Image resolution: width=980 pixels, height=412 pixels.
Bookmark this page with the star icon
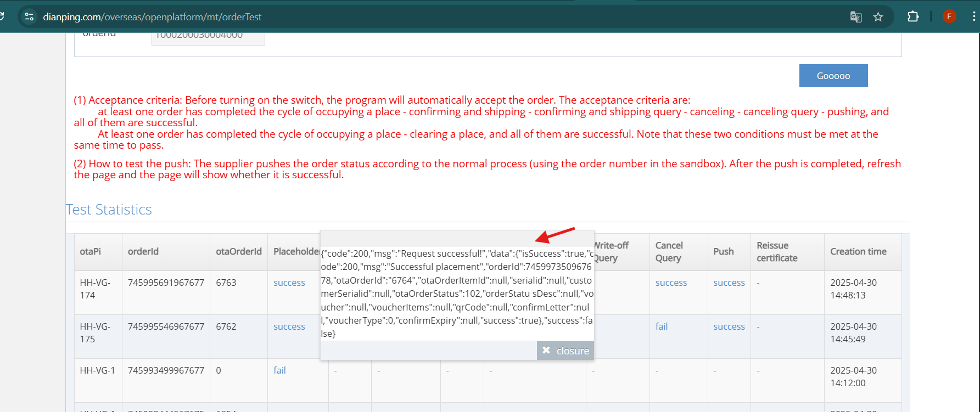(x=878, y=17)
